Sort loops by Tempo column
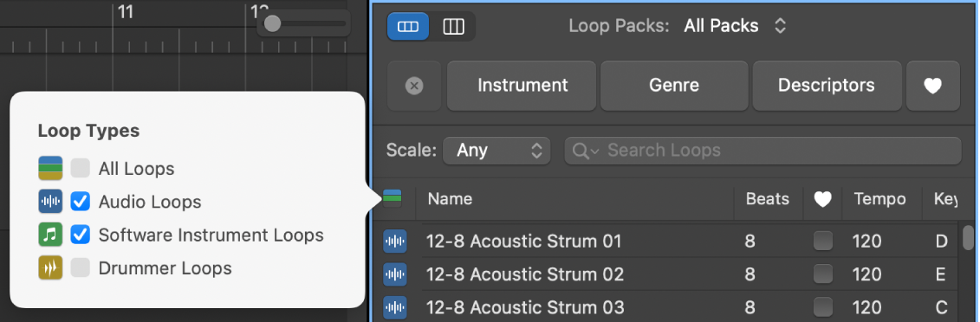Image resolution: width=980 pixels, height=322 pixels. click(880, 199)
